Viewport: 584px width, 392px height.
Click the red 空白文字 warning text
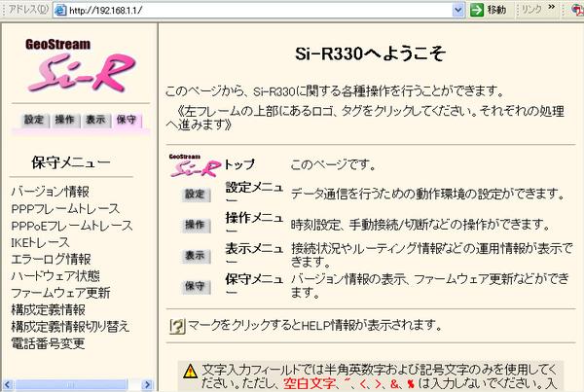(x=310, y=383)
